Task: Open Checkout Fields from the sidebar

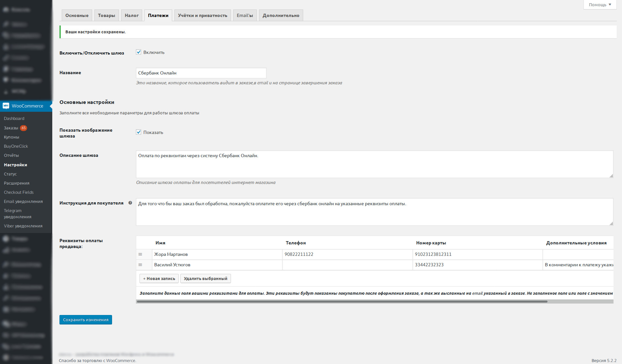Action: point(18,192)
